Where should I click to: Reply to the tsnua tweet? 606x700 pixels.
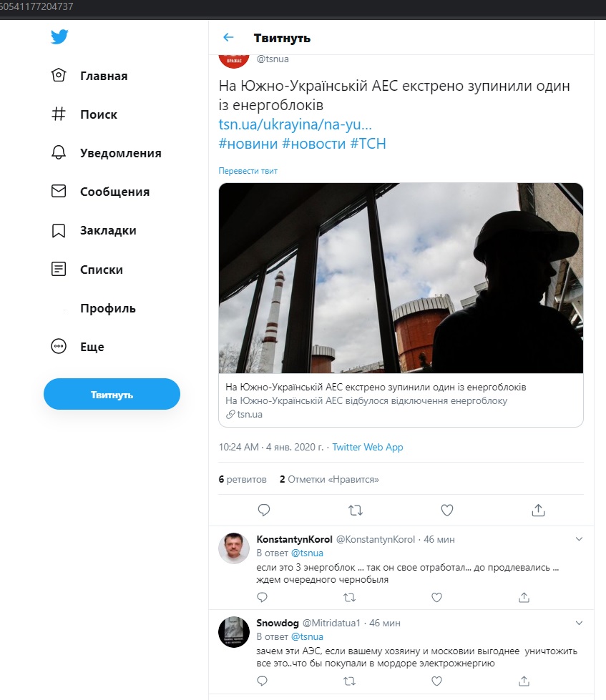[263, 510]
